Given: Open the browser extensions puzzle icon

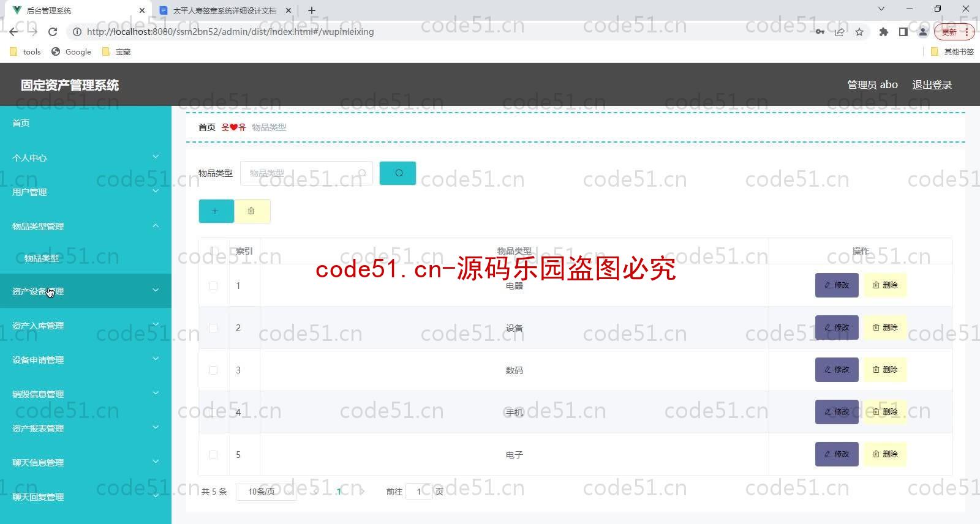Looking at the screenshot, I should tap(883, 32).
